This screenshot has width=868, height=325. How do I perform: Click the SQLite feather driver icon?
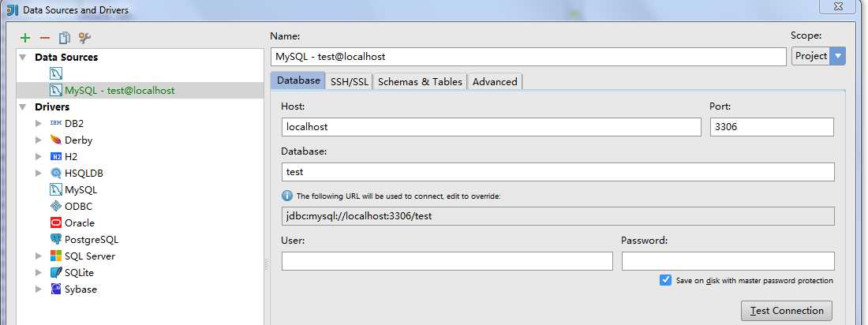coord(56,272)
